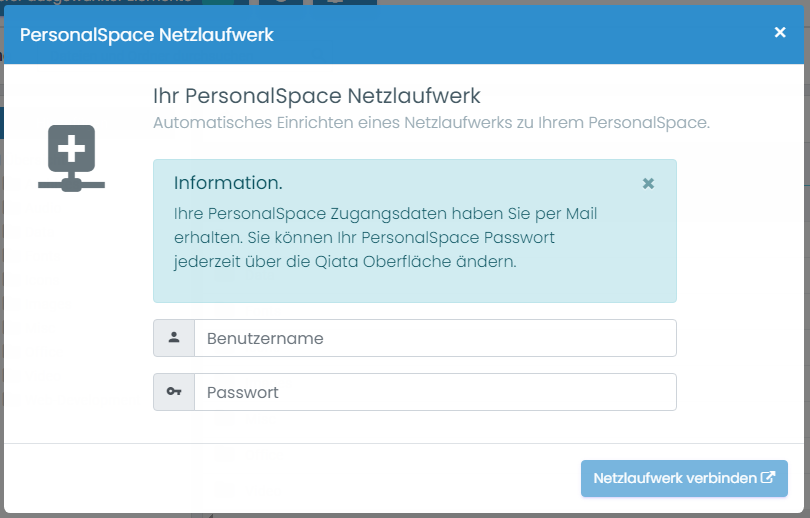
Task: Click the Benutzername input field
Action: pos(435,338)
